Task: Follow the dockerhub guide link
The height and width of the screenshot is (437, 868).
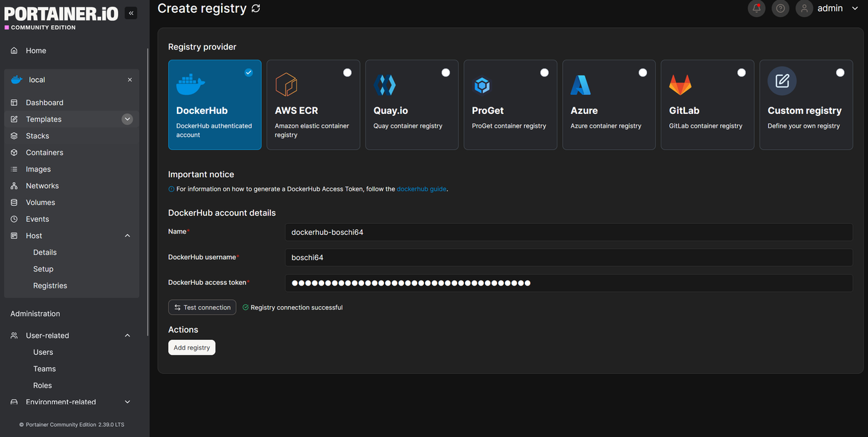Action: point(422,189)
